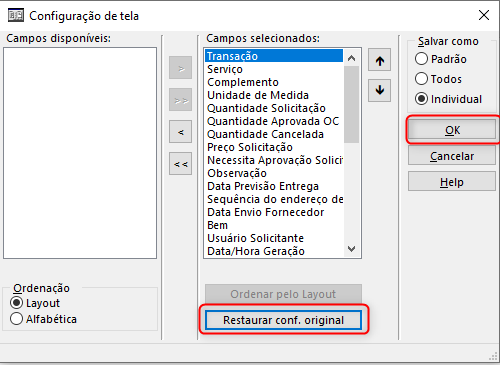Image resolution: width=500 pixels, height=365 pixels.
Task: Set ordering to Alfabética
Action: pyautogui.click(x=16, y=319)
